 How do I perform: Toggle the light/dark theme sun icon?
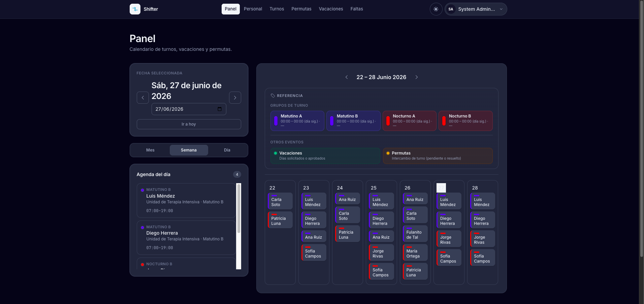coord(436,9)
